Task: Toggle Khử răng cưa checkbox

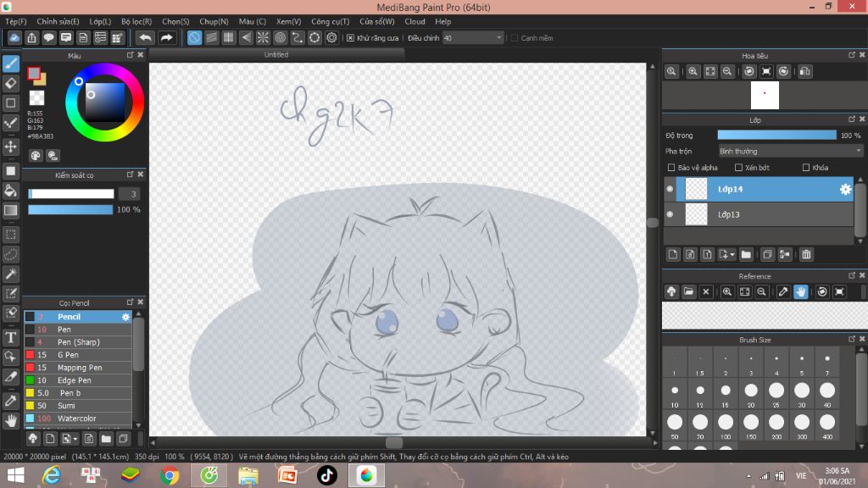Action: [350, 38]
